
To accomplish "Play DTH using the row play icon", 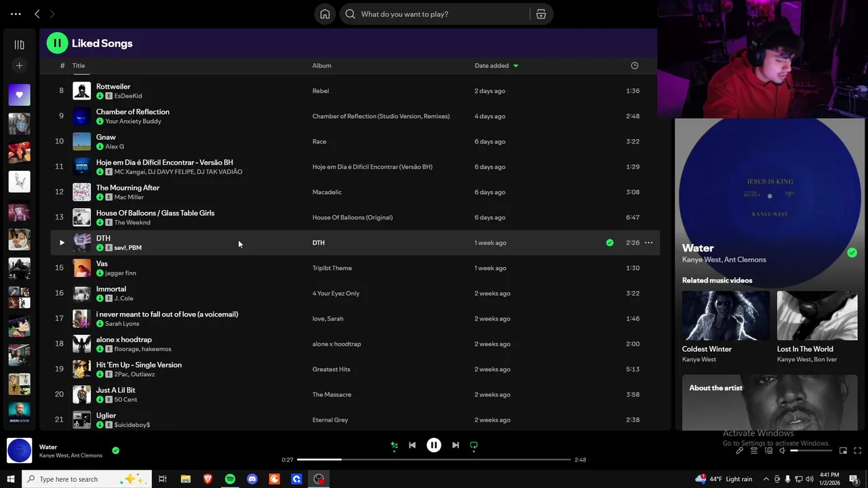I will (x=62, y=243).
